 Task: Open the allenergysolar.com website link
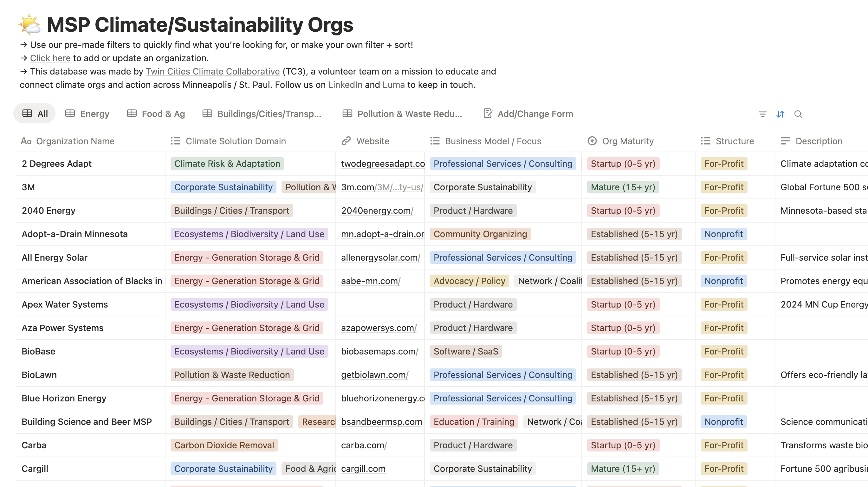[x=380, y=257]
